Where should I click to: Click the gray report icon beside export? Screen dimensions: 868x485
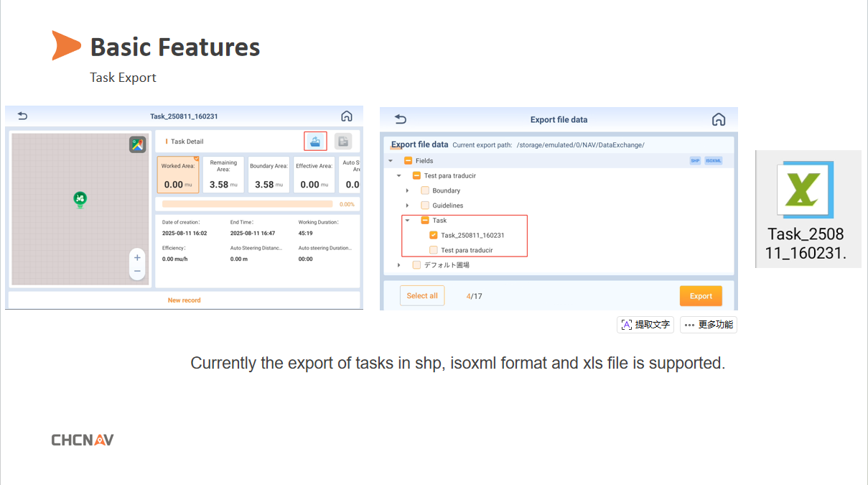click(x=343, y=142)
